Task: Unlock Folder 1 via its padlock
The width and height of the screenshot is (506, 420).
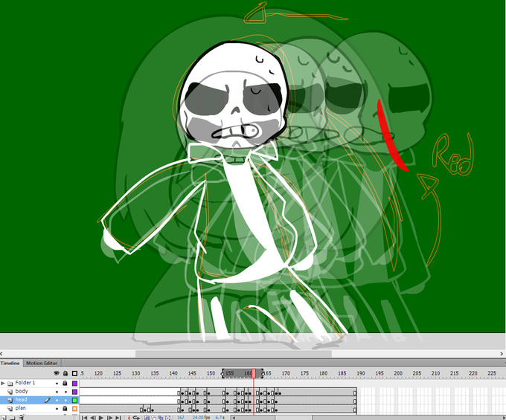Action: point(65,383)
